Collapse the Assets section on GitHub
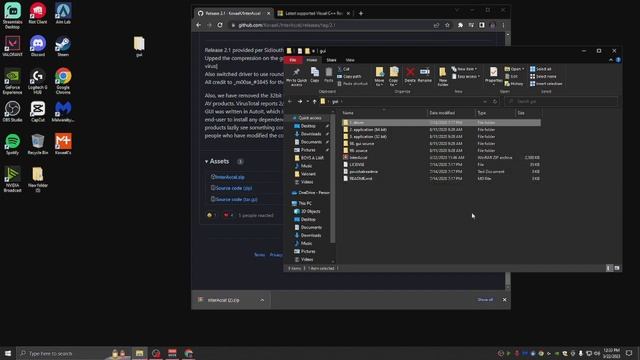 click(x=207, y=162)
